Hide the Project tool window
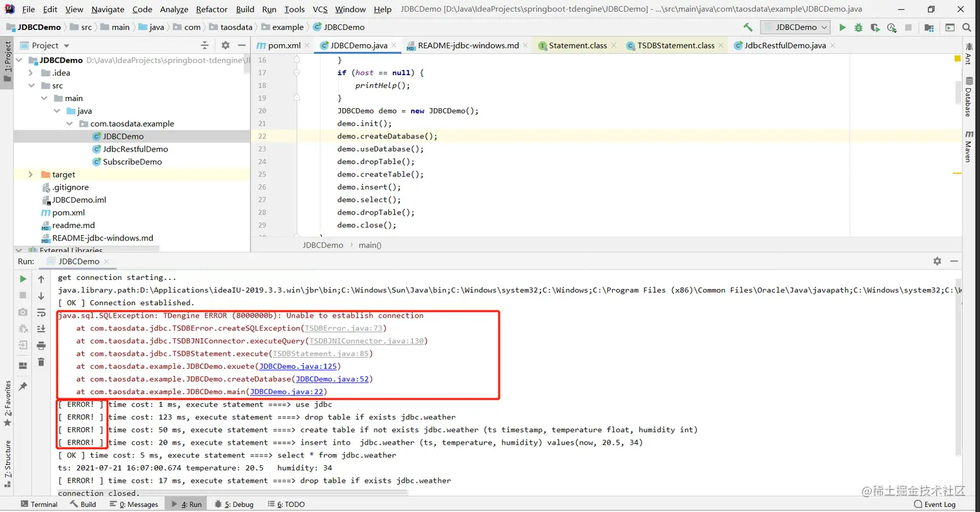Image resolution: width=980 pixels, height=512 pixels. pyautogui.click(x=241, y=45)
